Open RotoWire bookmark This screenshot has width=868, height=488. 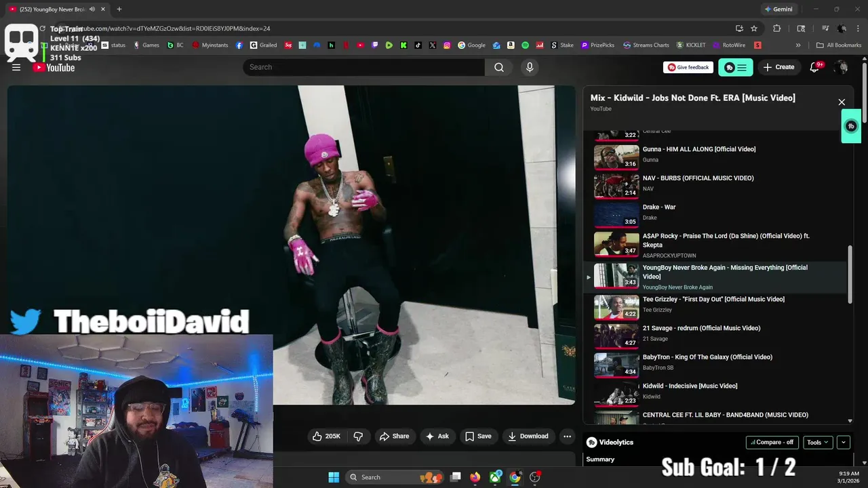728,45
